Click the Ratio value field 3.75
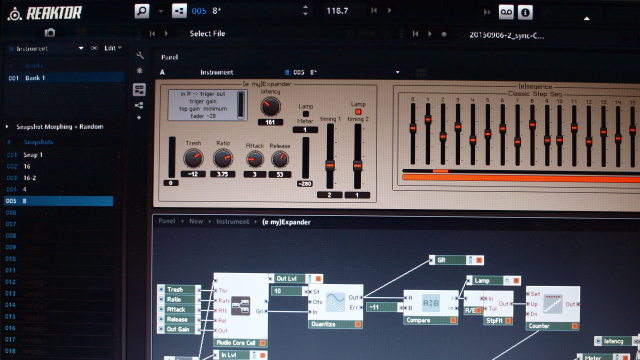This screenshot has width=640, height=360. [222, 174]
